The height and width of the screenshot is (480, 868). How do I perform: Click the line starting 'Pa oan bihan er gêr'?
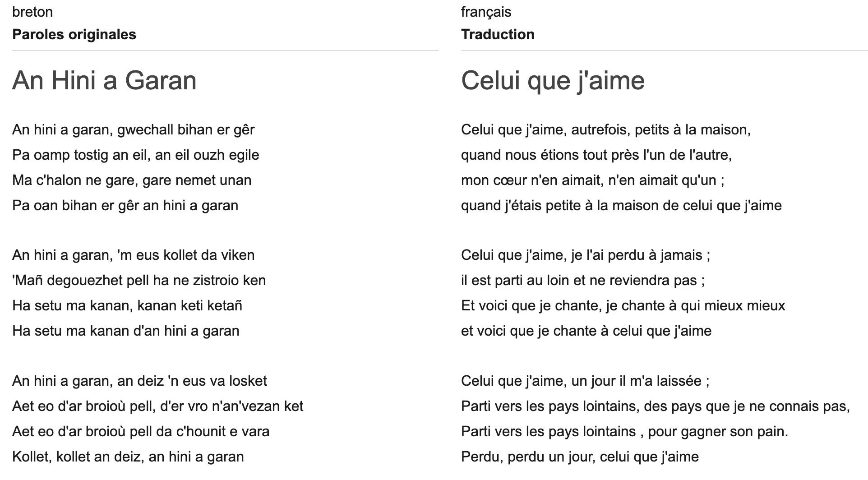(125, 206)
